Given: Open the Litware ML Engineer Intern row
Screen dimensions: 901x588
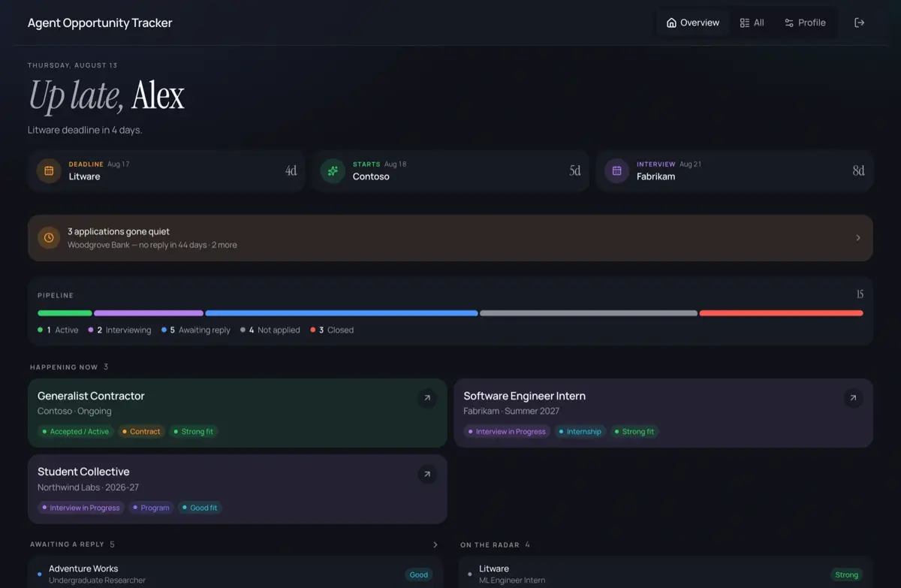Looking at the screenshot, I should (x=665, y=574).
